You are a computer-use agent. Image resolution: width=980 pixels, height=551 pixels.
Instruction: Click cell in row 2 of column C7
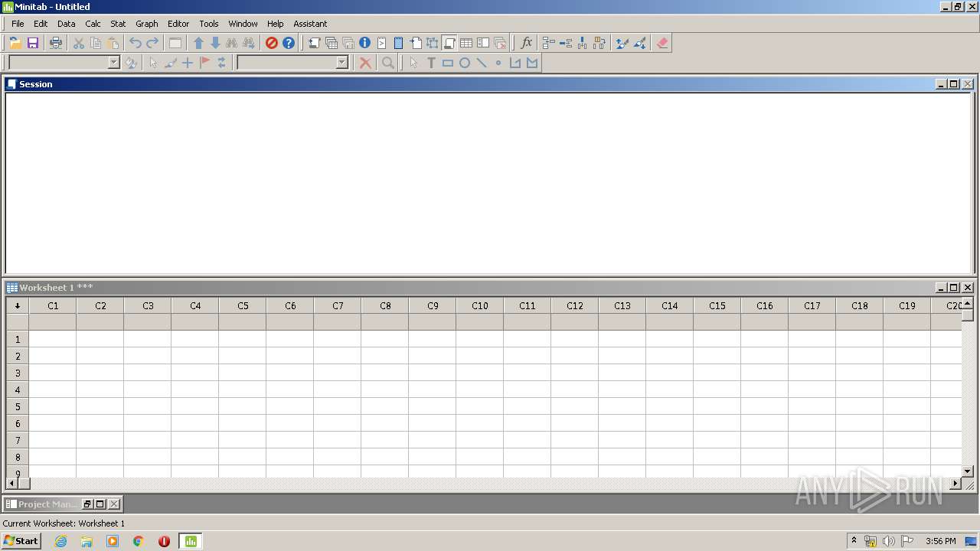[338, 356]
